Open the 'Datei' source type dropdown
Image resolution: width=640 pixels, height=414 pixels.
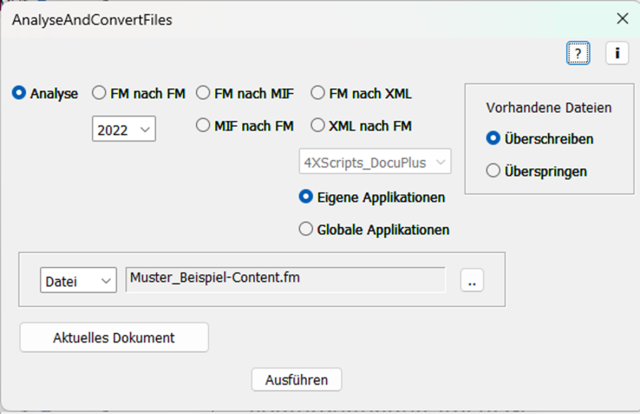click(78, 282)
